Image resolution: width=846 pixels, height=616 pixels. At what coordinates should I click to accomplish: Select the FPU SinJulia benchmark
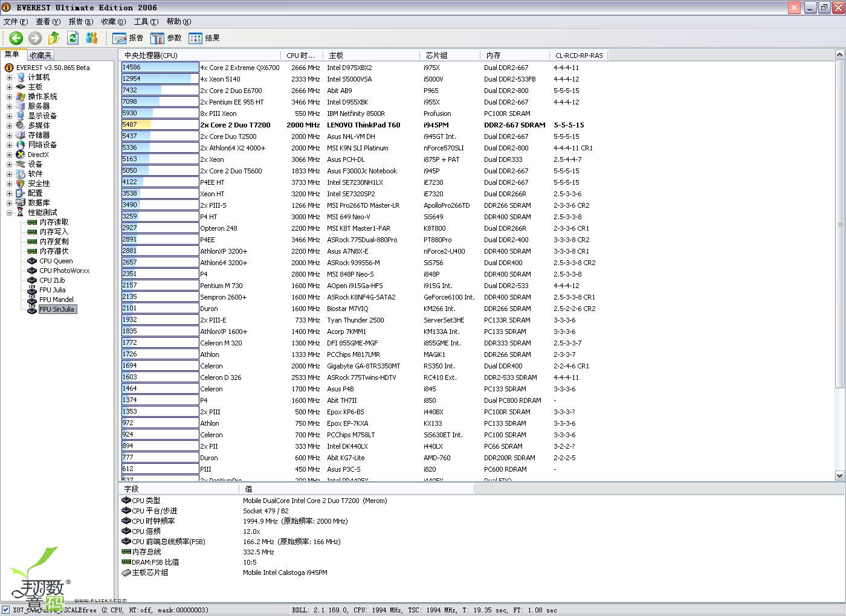(x=57, y=309)
